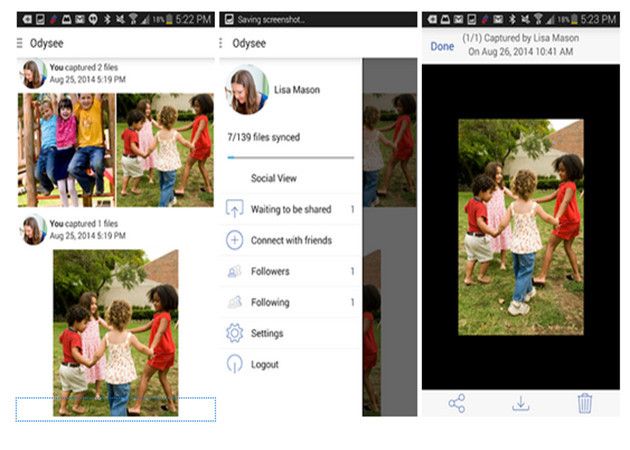Viewport: 630px width, 450px height.
Task: Tap the Lisa Mason name in drawer
Action: 298,90
